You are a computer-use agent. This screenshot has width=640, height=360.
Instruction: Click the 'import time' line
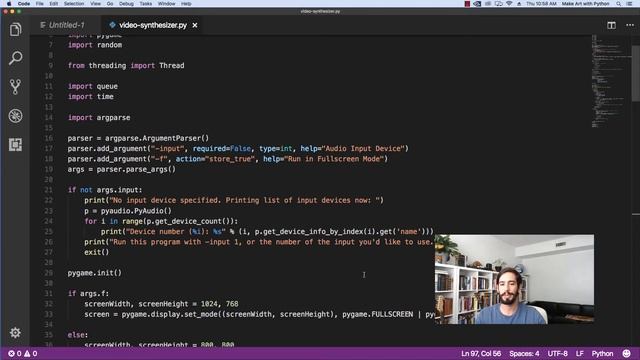point(91,97)
